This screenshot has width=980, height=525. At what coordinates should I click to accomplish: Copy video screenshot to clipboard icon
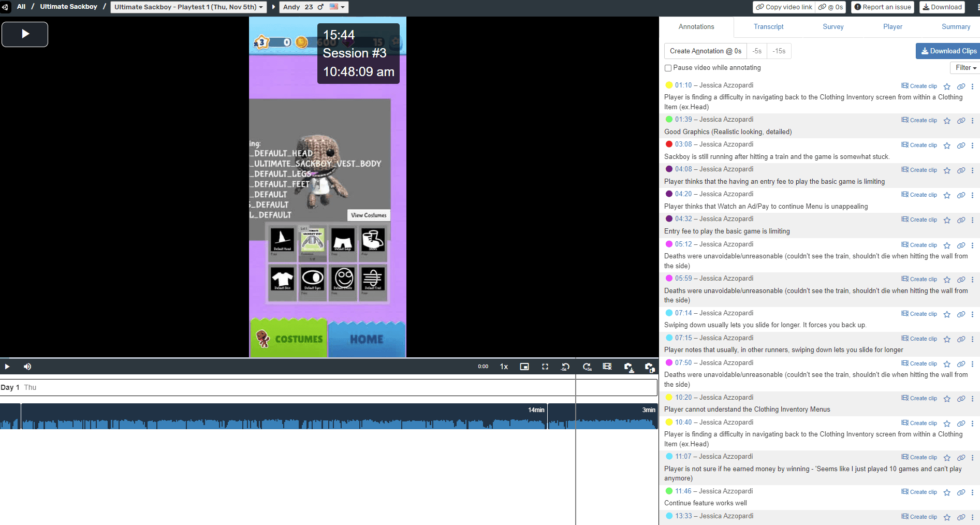[650, 367]
